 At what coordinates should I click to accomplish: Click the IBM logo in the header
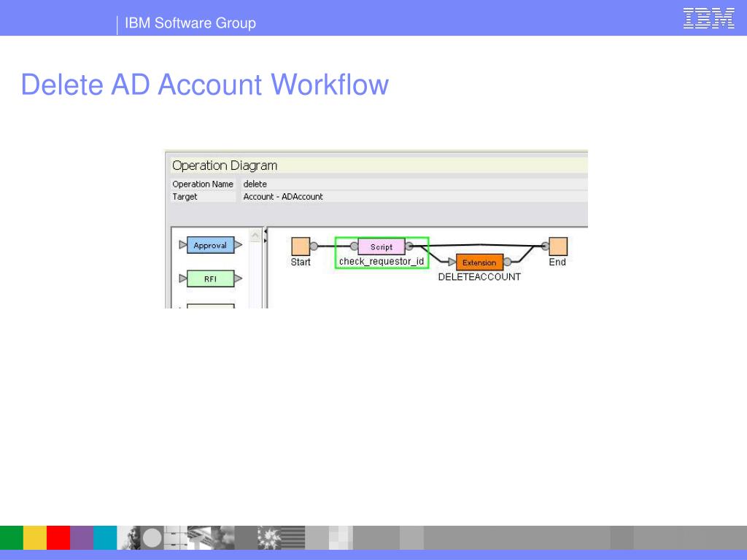tap(709, 18)
